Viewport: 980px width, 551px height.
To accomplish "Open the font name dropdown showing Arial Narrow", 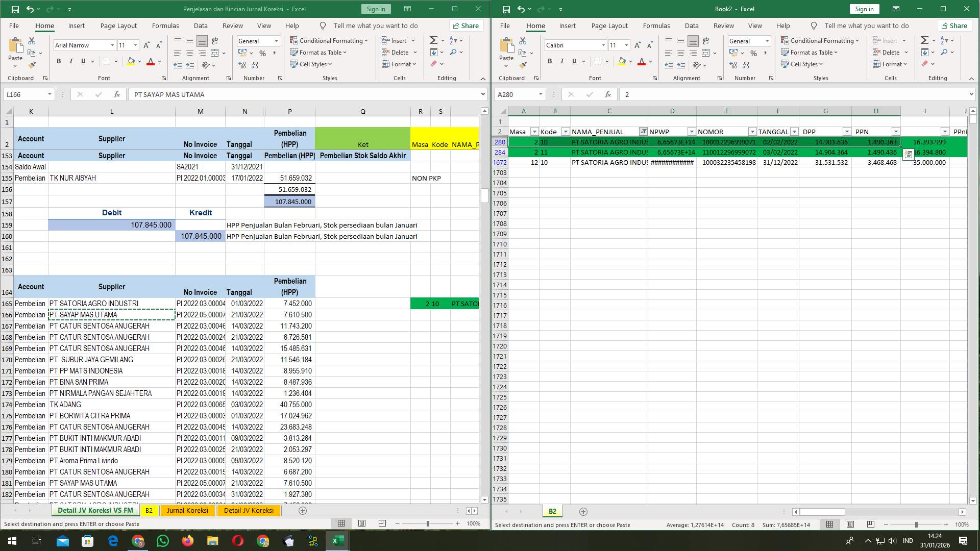I will click(113, 45).
